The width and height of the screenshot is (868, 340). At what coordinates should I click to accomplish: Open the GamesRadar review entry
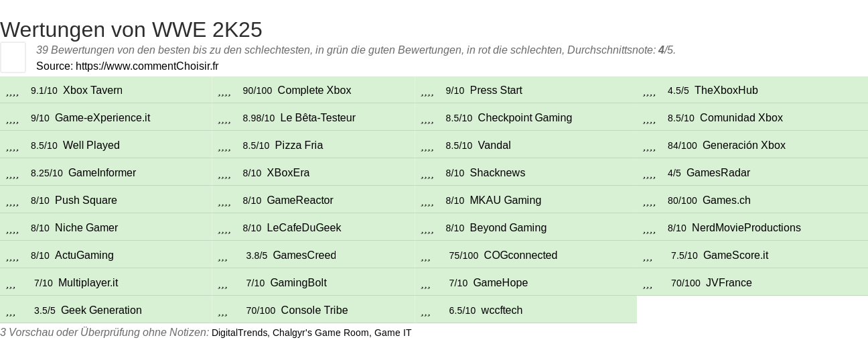point(718,172)
